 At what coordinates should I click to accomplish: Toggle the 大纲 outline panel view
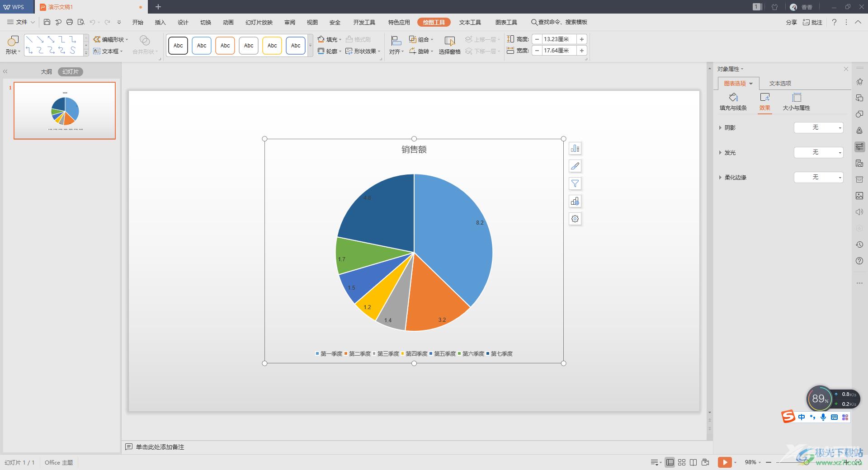click(x=46, y=71)
